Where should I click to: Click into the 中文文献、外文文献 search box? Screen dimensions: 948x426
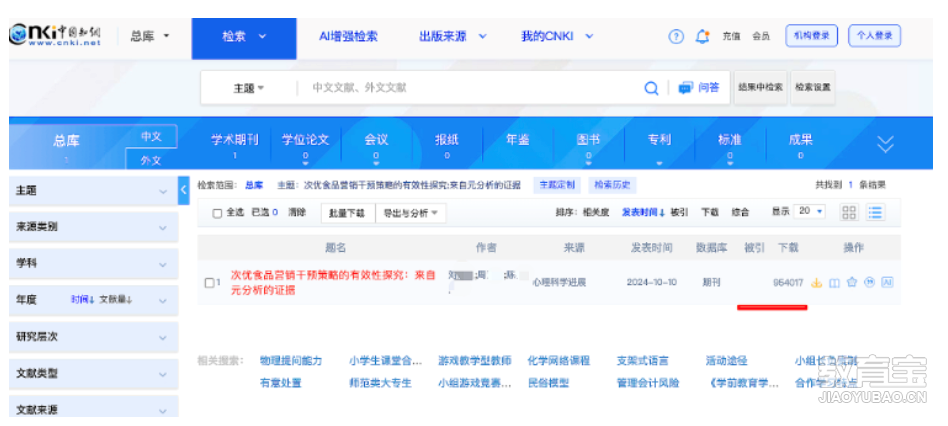pos(472,88)
